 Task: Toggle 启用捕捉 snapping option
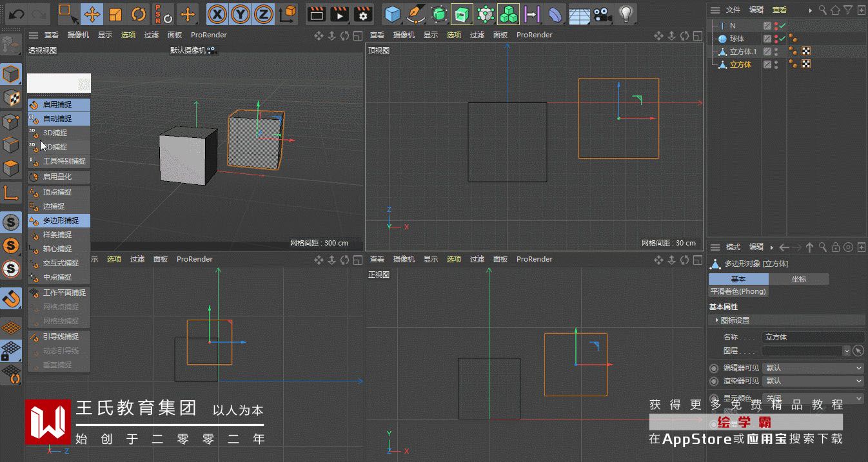pos(57,104)
